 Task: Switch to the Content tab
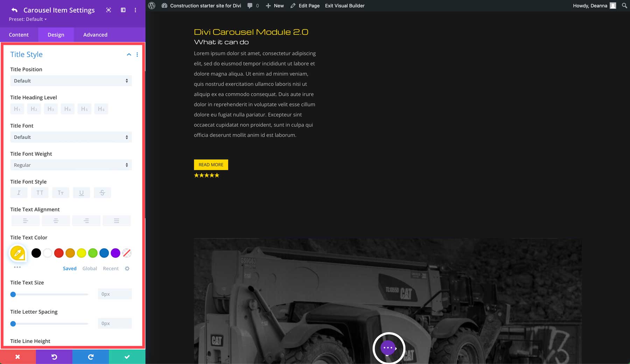pos(19,35)
